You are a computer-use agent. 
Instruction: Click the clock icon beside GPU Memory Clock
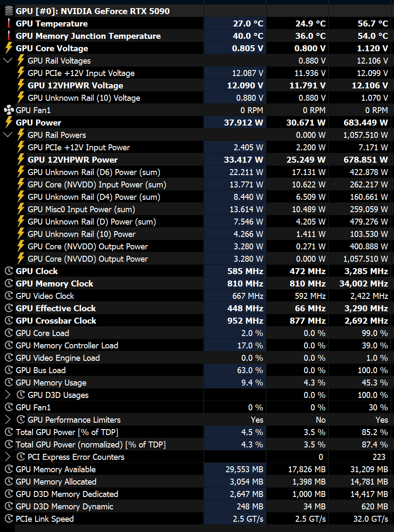(9, 284)
